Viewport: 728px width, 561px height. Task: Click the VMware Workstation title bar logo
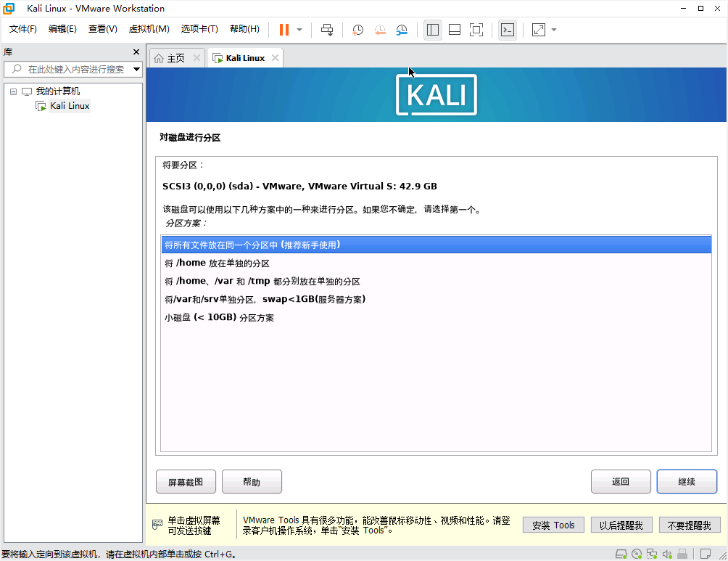pyautogui.click(x=9, y=9)
